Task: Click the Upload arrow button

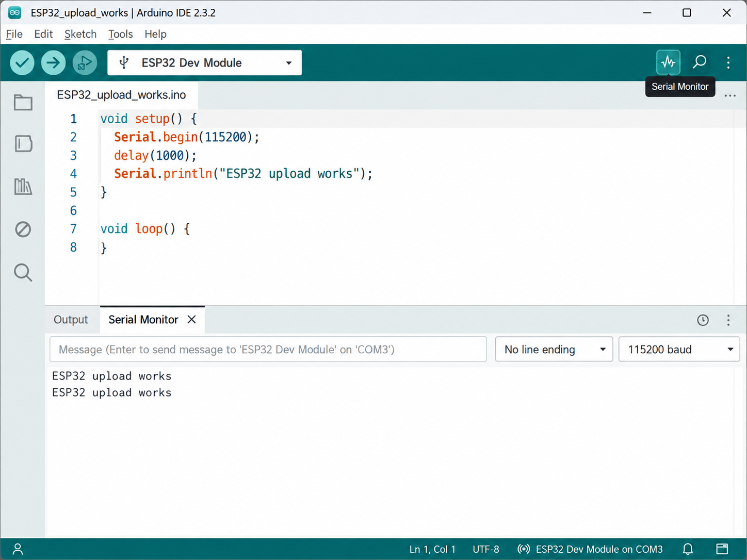Action: (53, 63)
